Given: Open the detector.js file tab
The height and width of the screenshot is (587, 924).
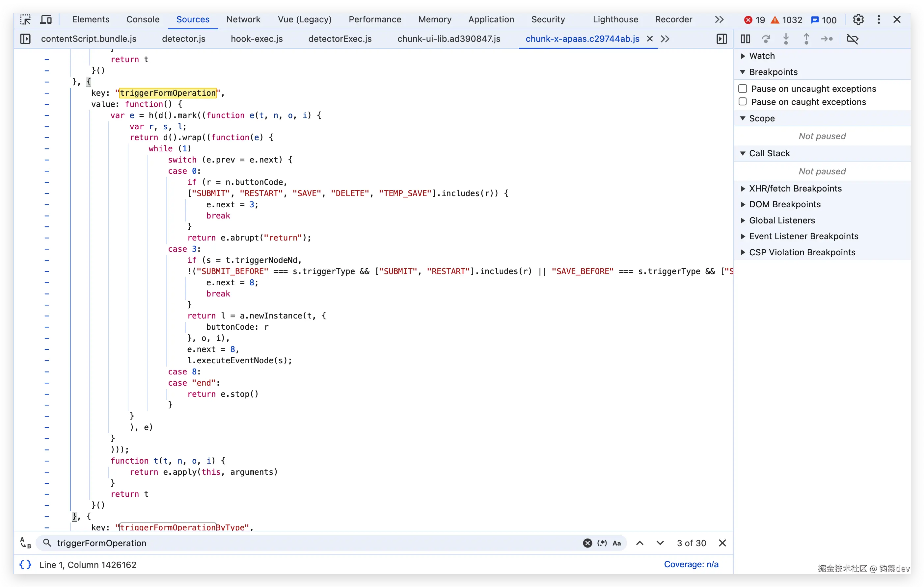Looking at the screenshot, I should point(183,39).
